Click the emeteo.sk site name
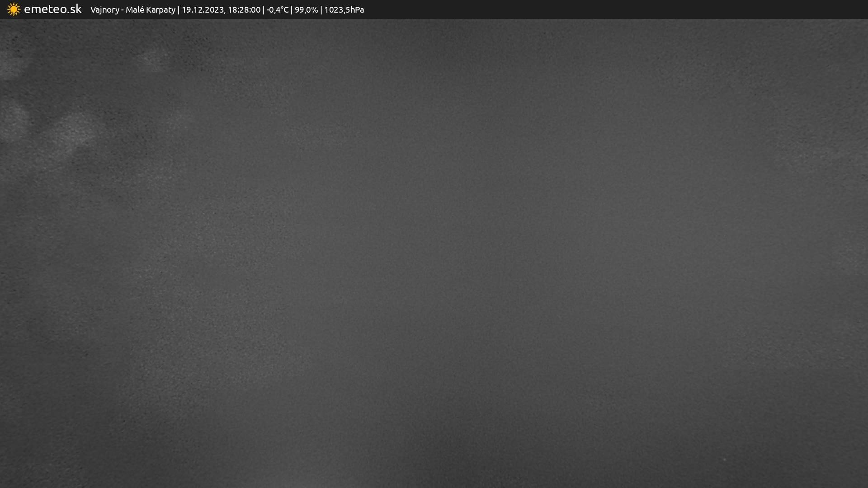 point(53,9)
